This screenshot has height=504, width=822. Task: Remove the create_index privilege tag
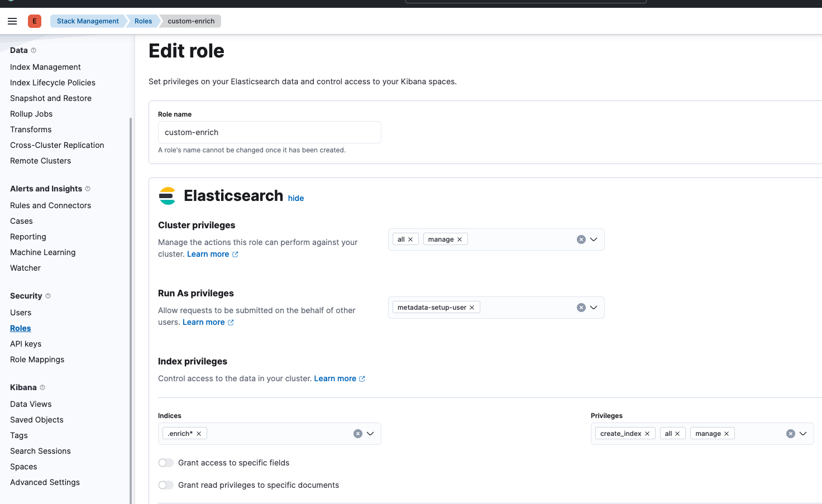coord(647,434)
